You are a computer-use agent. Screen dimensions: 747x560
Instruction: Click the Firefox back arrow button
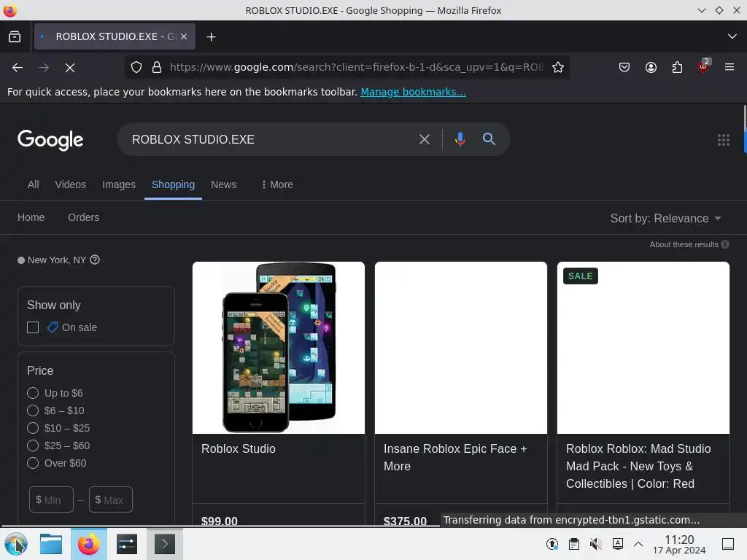18,68
